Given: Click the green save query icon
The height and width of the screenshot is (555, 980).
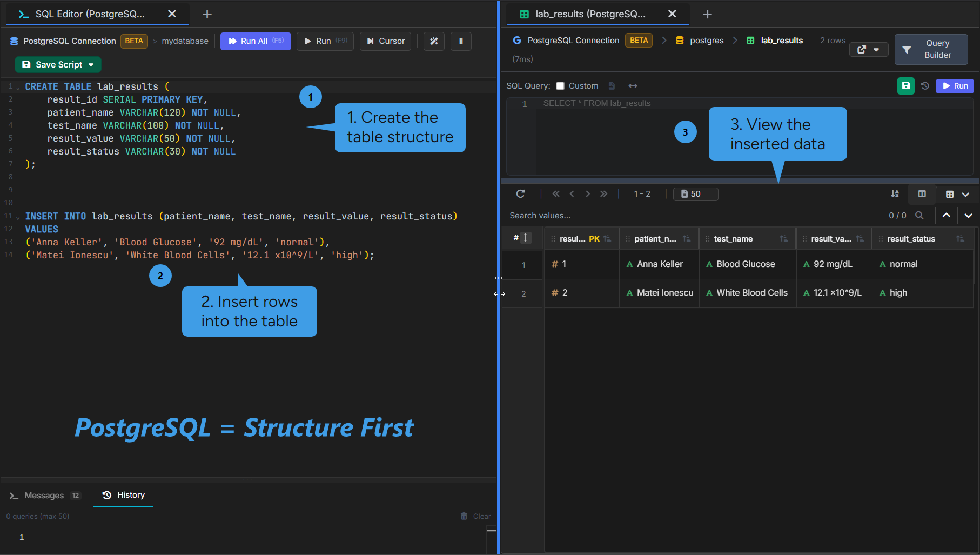Looking at the screenshot, I should coord(906,86).
